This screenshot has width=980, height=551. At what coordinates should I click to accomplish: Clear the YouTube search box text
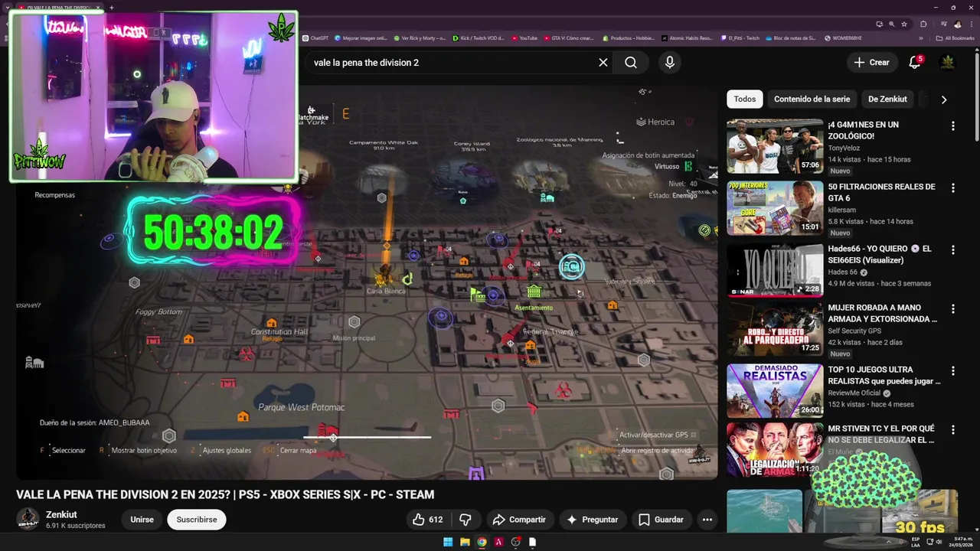point(603,63)
